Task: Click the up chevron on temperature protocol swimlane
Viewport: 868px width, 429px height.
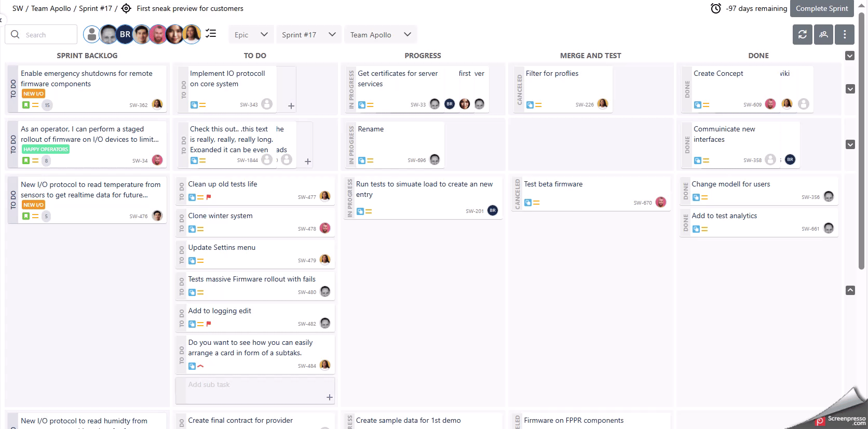Action: point(850,290)
